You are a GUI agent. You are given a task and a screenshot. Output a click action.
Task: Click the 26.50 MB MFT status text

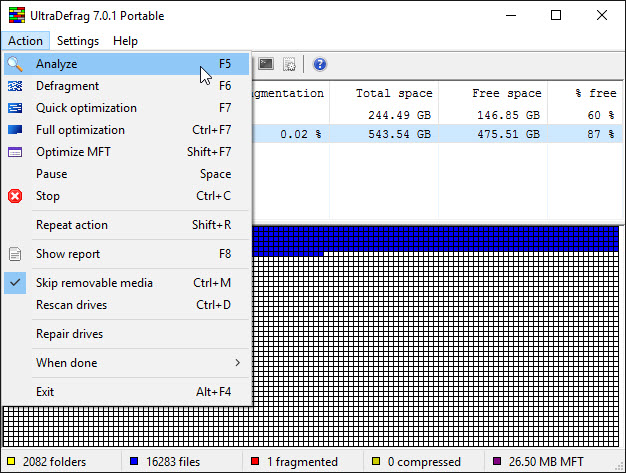546,462
